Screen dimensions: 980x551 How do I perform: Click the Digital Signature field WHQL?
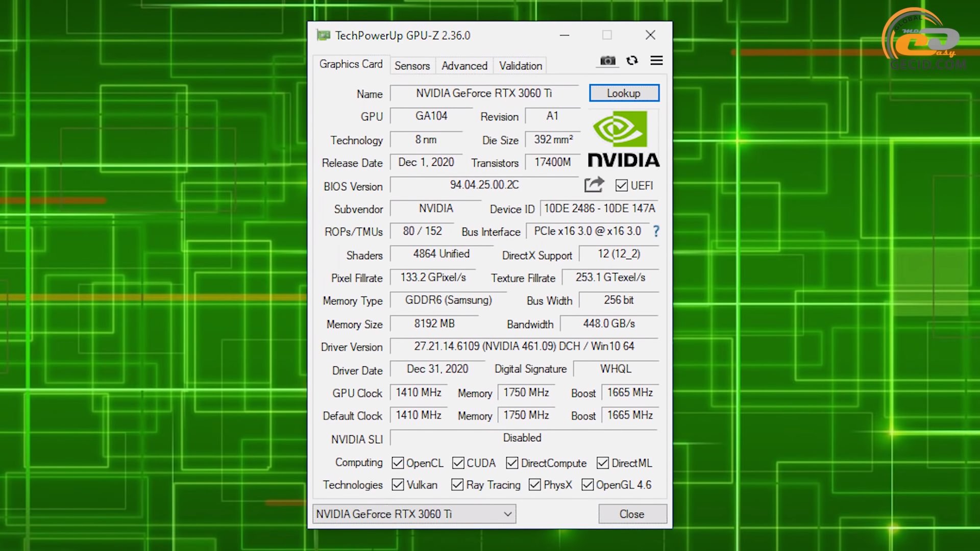(616, 369)
